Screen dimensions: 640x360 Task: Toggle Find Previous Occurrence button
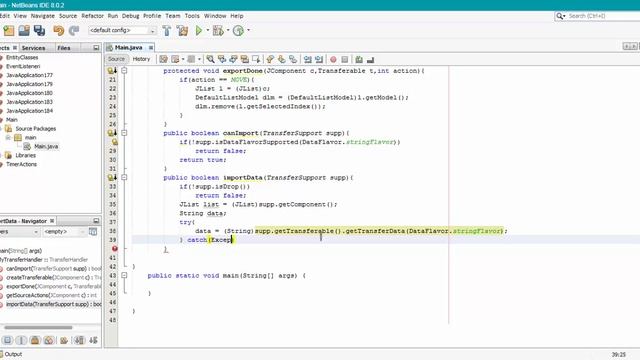coord(222,59)
